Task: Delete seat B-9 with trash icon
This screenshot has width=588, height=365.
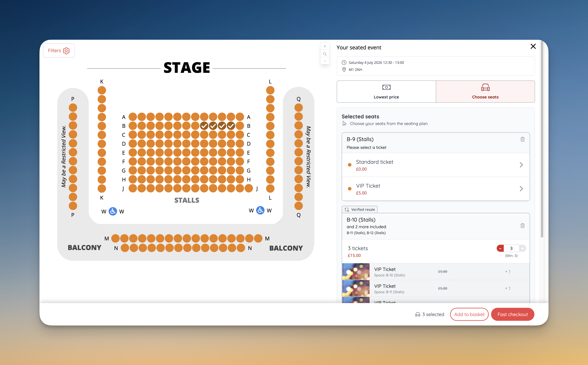Action: (522, 139)
